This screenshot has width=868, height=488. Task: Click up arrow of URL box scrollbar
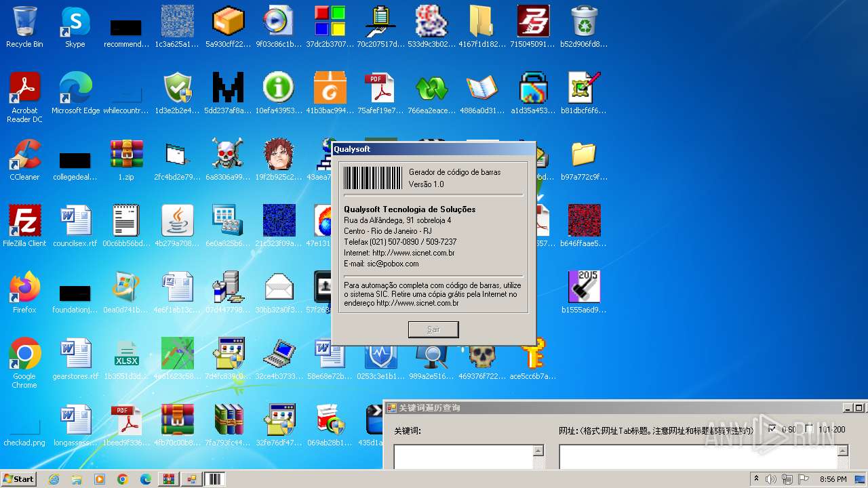(843, 451)
